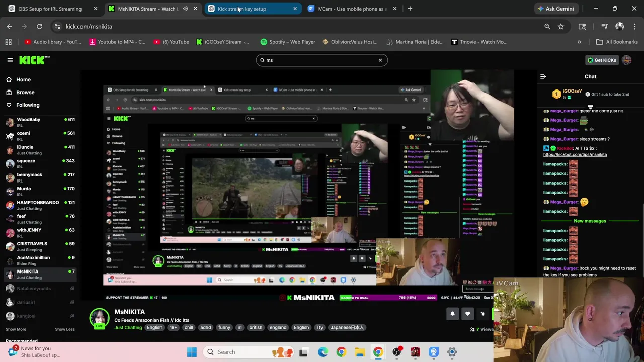This screenshot has height=362, width=644.
Task: Collapse the chat panel with the arrow icon
Action: coord(543,77)
